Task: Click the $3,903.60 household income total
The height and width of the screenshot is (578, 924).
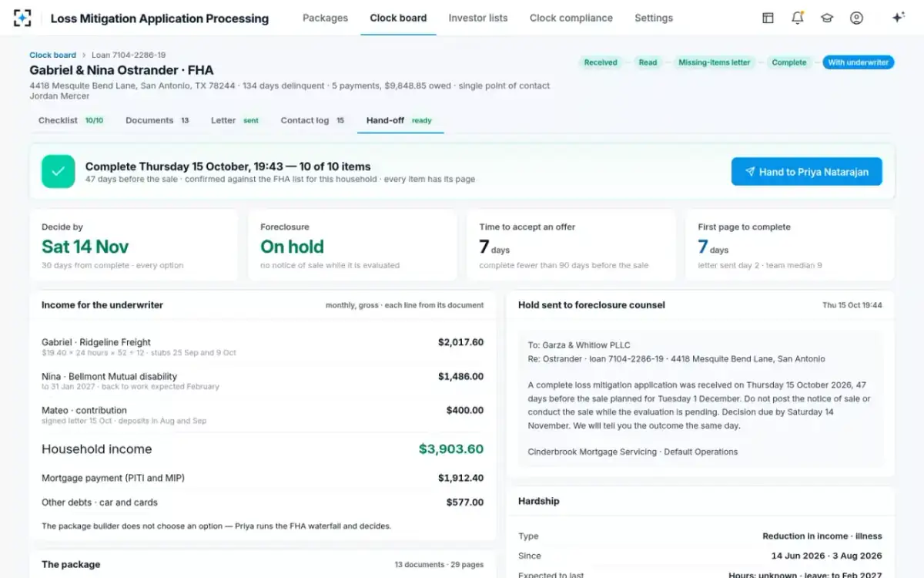Action: [x=451, y=449]
